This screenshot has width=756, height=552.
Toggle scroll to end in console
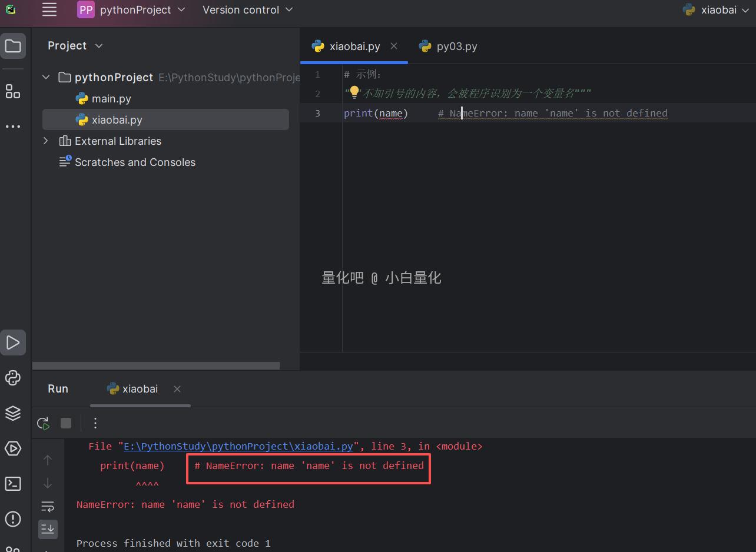coord(48,528)
